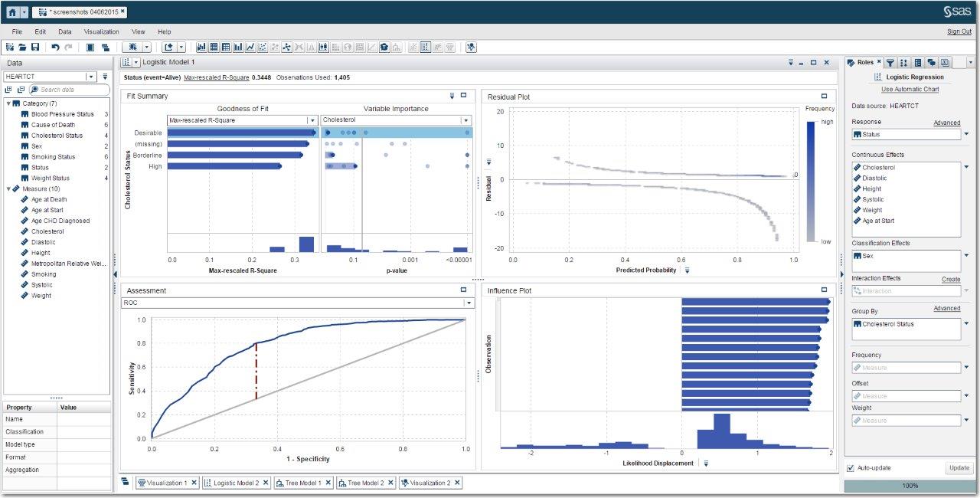The width and height of the screenshot is (980, 498).
Task: Select Systolic in Continuous Effects list
Action: coord(873,199)
